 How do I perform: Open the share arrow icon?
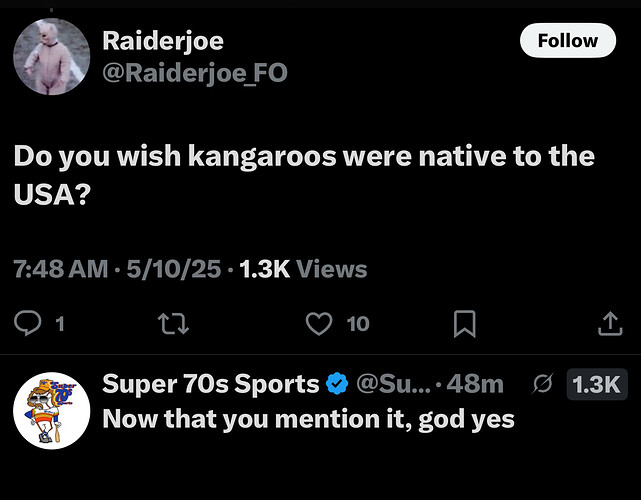tap(610, 324)
